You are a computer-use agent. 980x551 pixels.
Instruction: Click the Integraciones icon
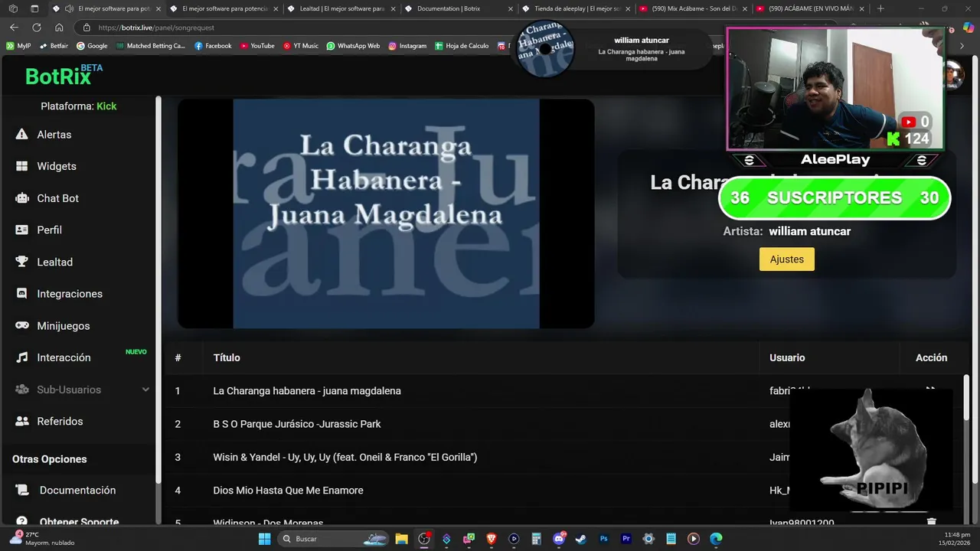coord(22,294)
